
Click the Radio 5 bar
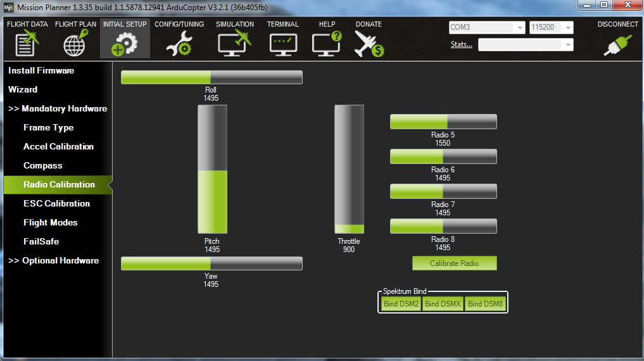coord(443,122)
